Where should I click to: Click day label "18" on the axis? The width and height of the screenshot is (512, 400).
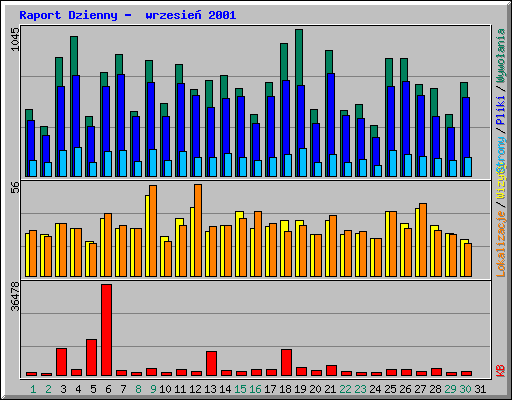[x=285, y=389]
